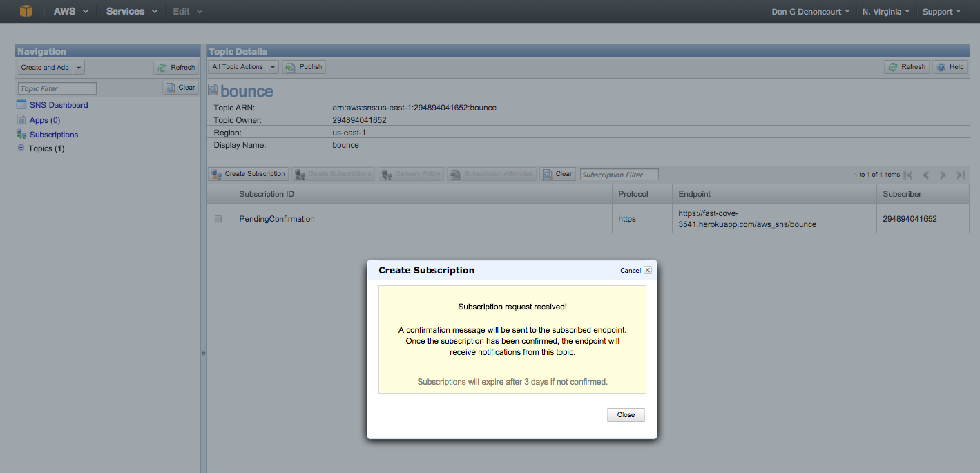Go to previous page of subscriptions
Viewport: 980px width, 473px height.
click(926, 175)
